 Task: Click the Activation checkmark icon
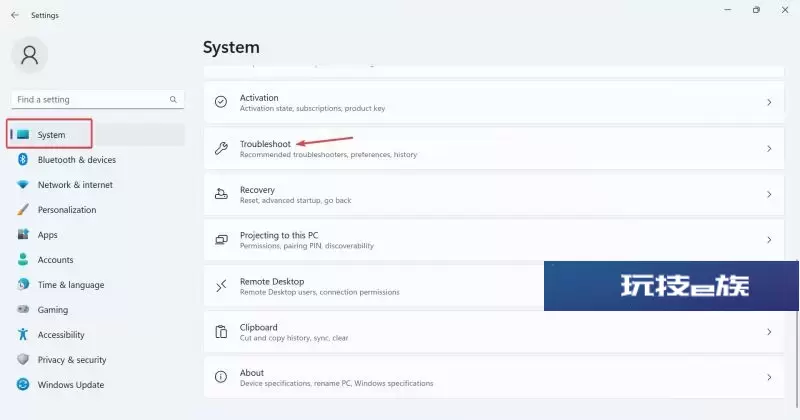221,102
